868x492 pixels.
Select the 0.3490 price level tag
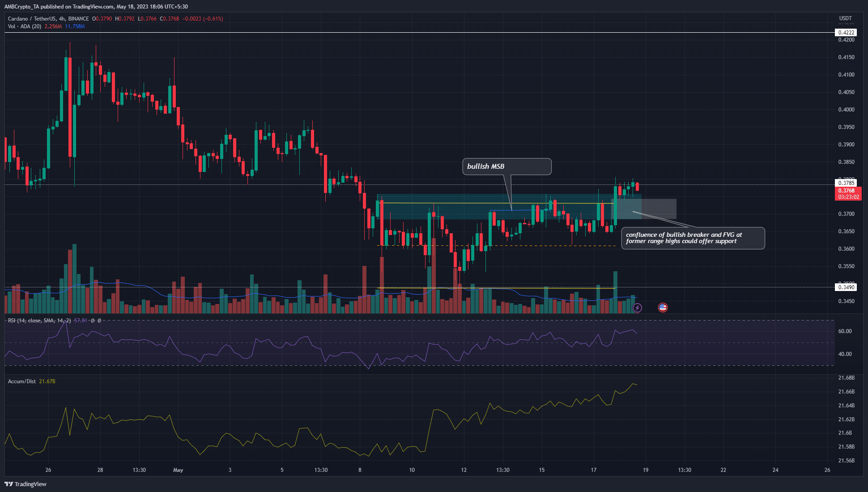click(846, 287)
